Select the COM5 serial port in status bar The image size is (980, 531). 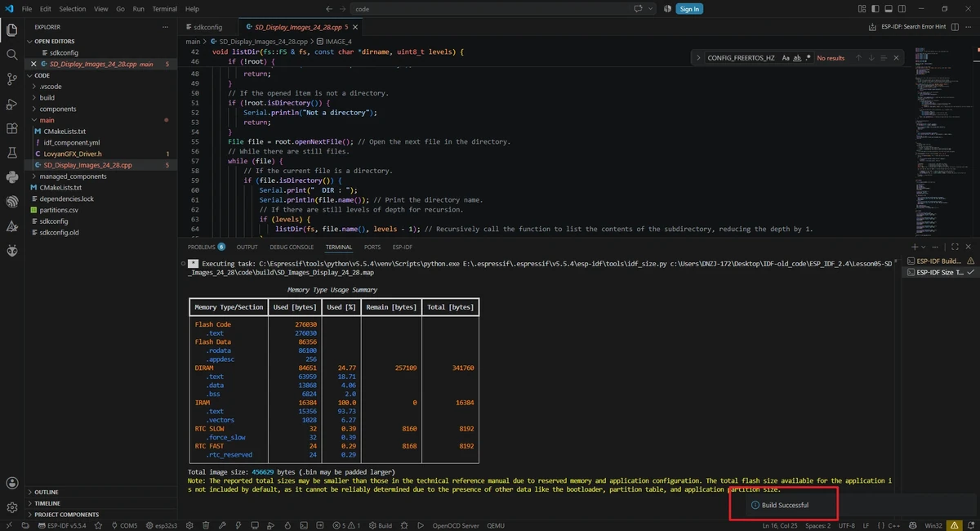[x=125, y=525]
